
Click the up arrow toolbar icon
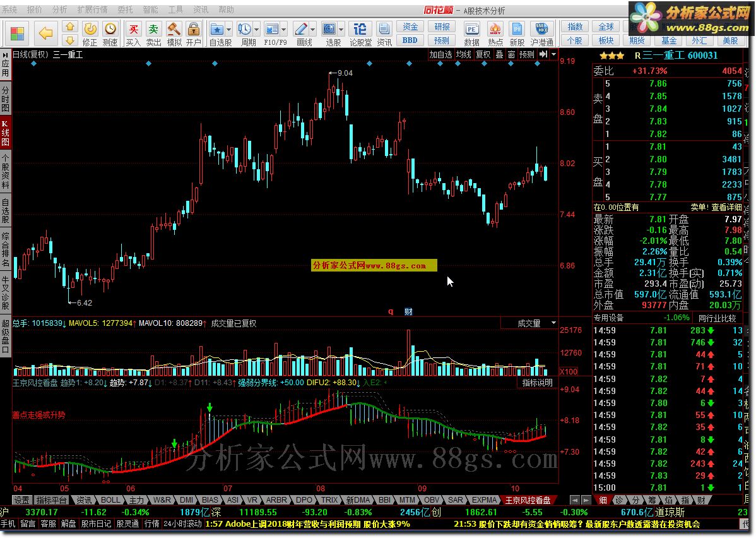70,27
